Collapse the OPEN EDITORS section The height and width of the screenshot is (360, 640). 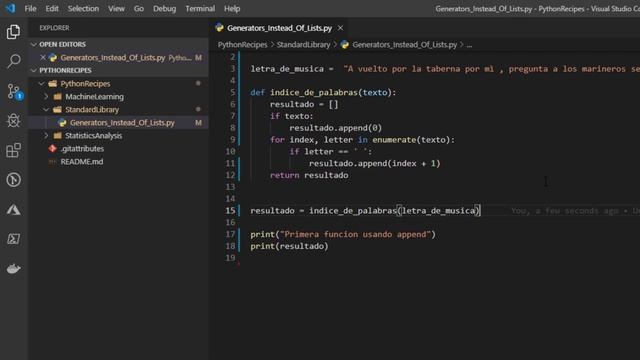click(x=34, y=44)
